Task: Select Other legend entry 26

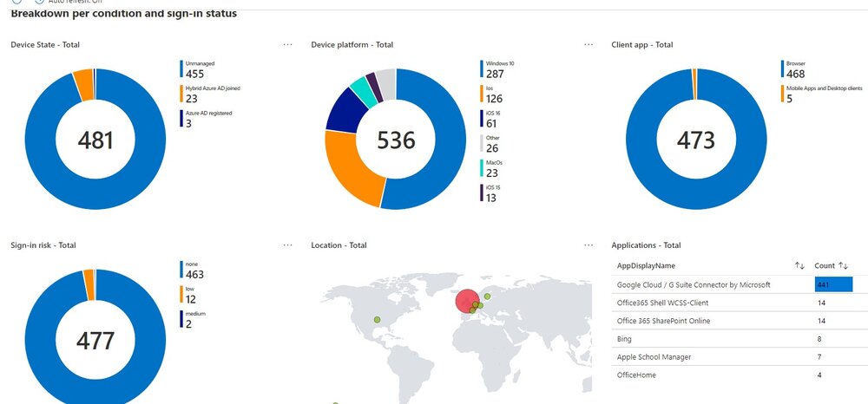Action: (490, 143)
